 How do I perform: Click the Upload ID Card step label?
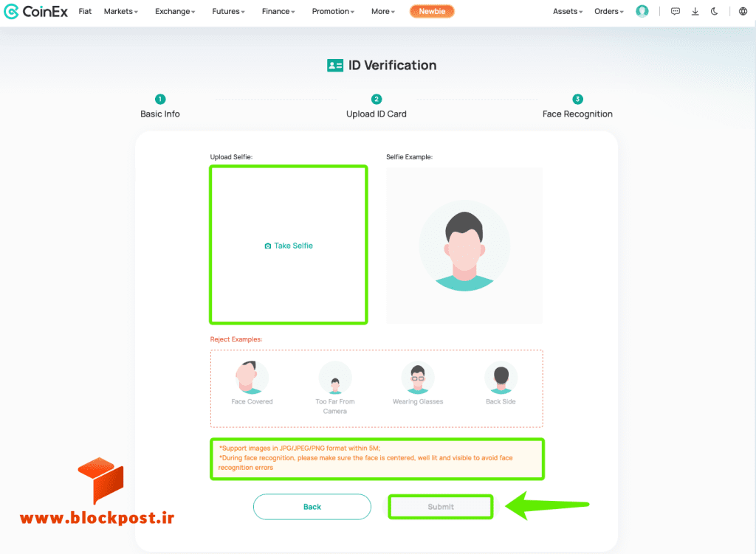[377, 114]
